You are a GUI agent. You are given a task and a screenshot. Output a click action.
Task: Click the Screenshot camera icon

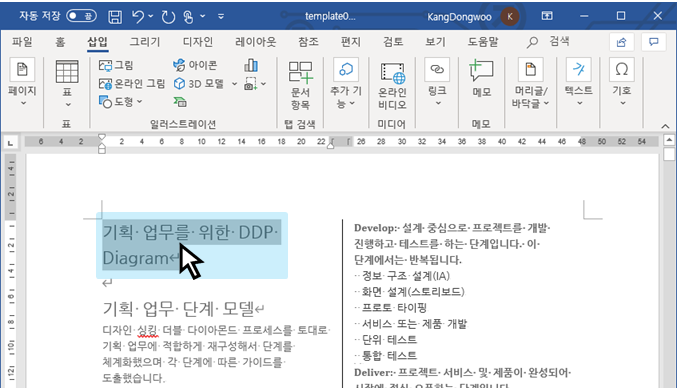coord(251,83)
